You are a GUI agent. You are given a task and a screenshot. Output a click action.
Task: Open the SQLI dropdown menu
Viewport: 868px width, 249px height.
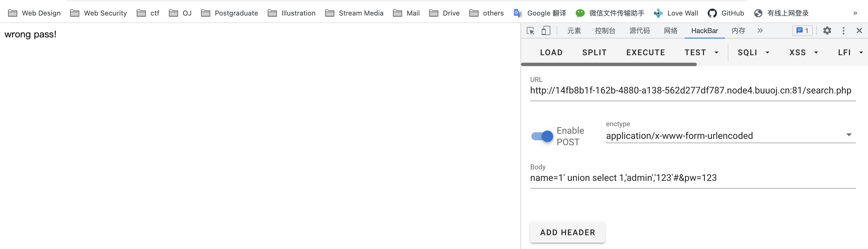[x=754, y=53]
